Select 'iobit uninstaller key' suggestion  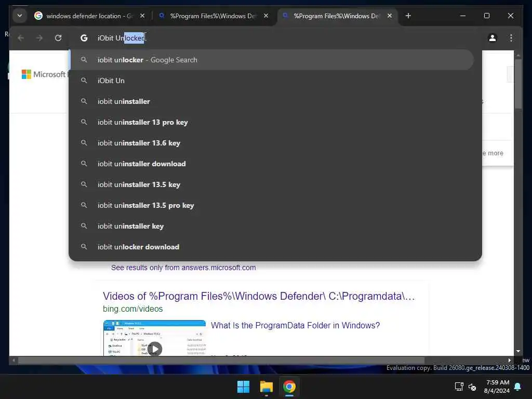pyautogui.click(x=271, y=226)
